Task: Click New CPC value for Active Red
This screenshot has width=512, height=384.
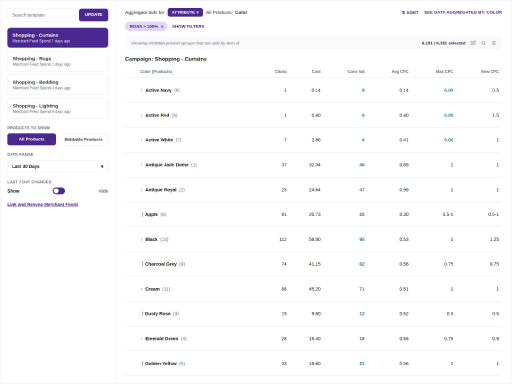Action: click(496, 115)
